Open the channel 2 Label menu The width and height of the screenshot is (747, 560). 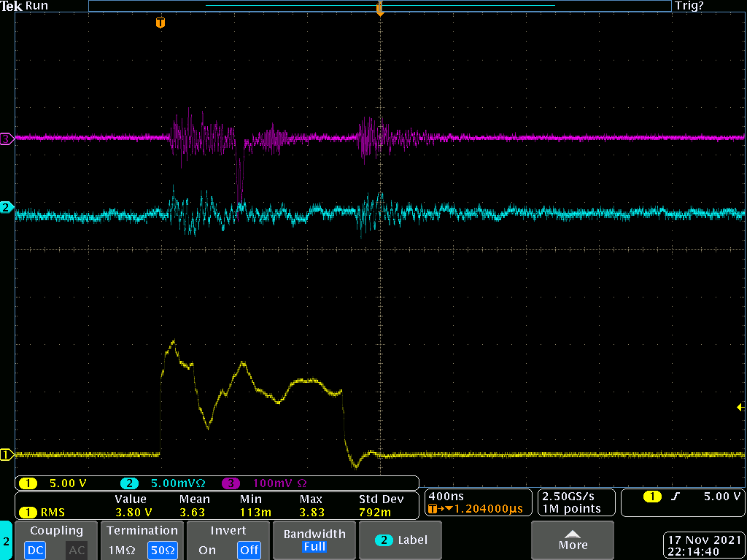tap(400, 540)
